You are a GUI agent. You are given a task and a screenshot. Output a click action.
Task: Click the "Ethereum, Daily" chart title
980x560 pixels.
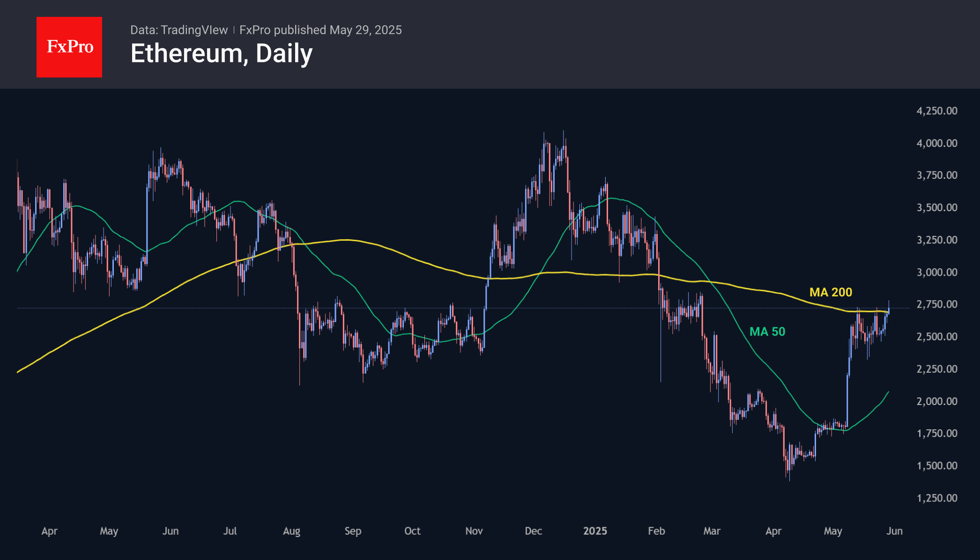221,53
